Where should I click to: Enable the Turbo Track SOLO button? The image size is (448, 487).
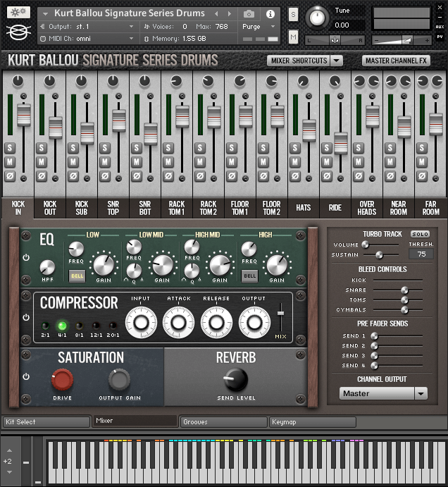pos(420,234)
